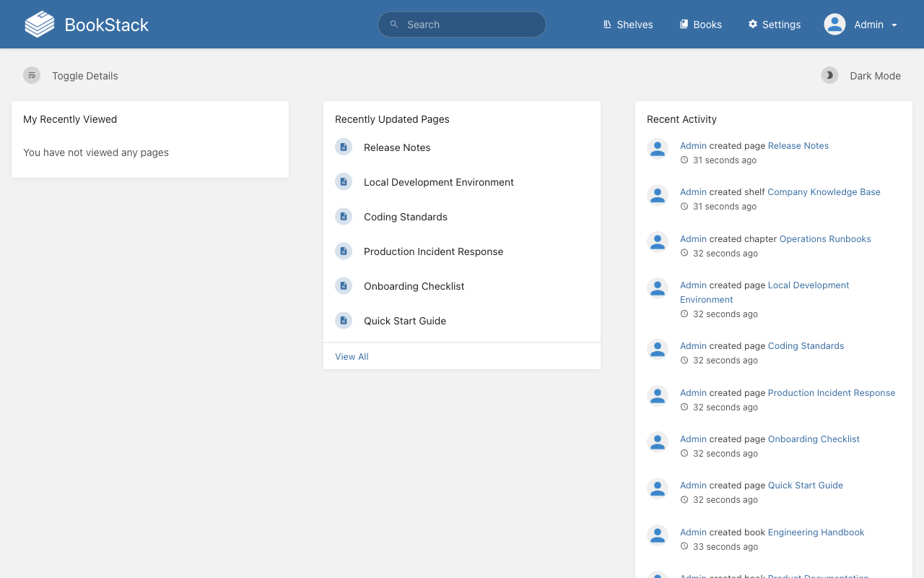This screenshot has height=578, width=924.
Task: Click '31 seconds ago' under Company Knowledge Base
Action: pyautogui.click(x=725, y=206)
